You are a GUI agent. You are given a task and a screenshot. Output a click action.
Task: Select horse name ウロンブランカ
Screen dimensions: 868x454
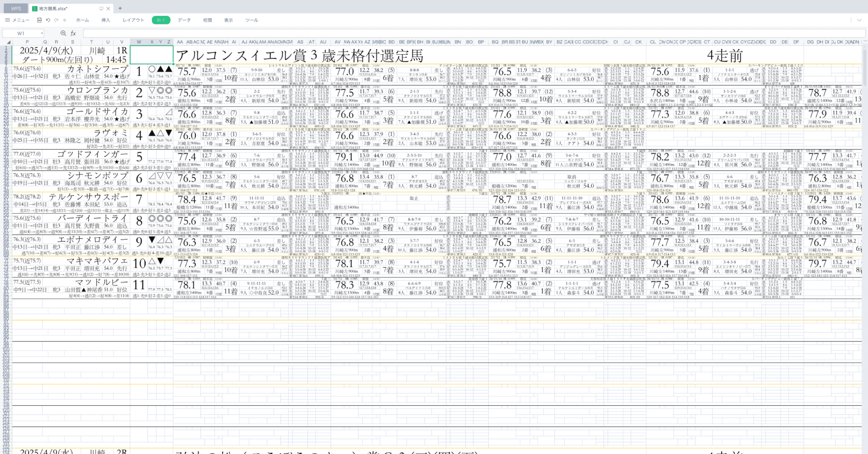98,90
